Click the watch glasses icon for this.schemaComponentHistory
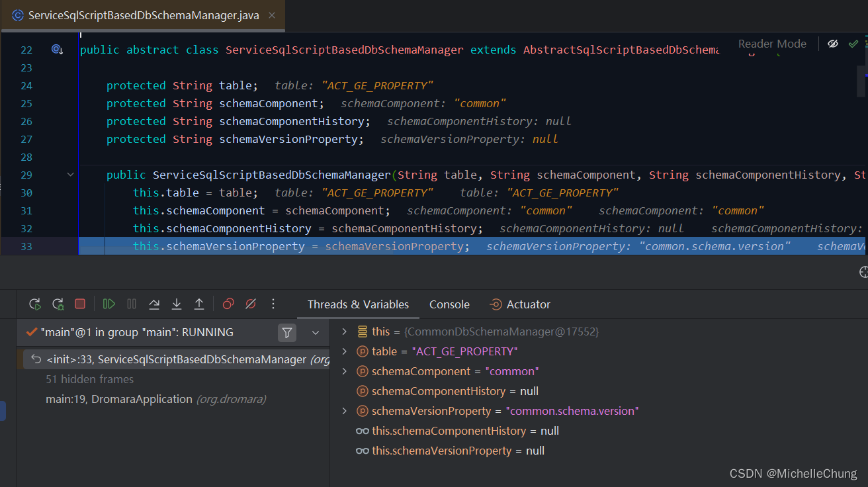 (x=363, y=431)
